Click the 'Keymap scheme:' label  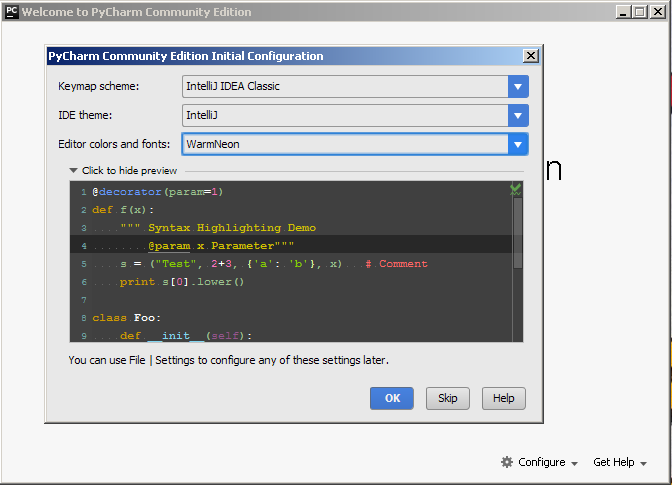(99, 86)
